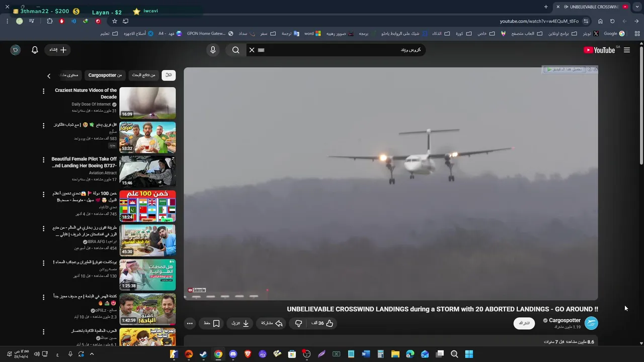Click 'Aviation Attract' channel name
The image size is (644, 362).
(103, 173)
